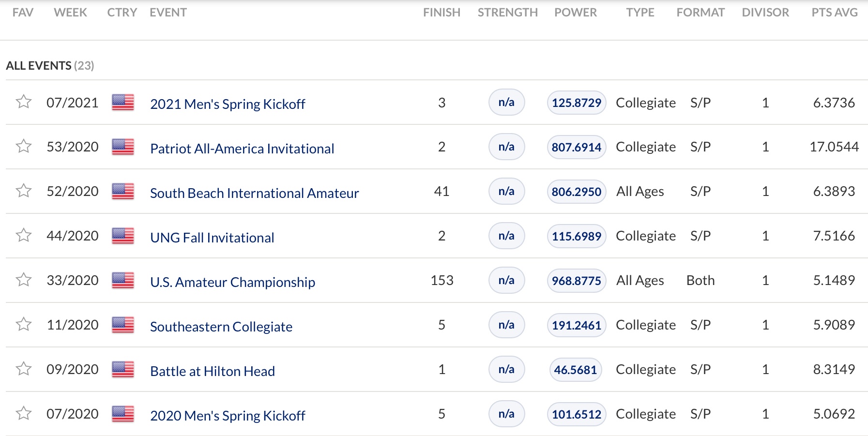Click the n/a strength badge for Battle at Hilton Head
Screen dimensions: 868x436
506,369
